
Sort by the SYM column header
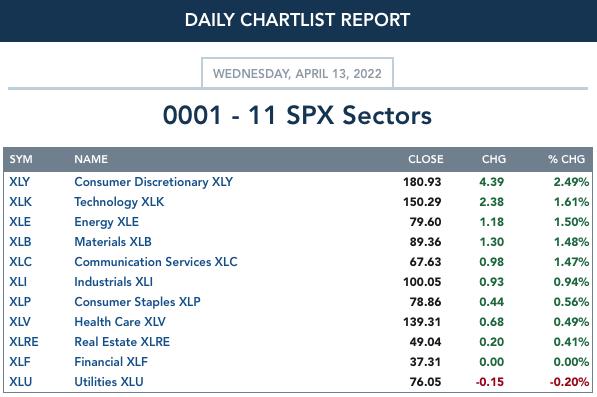21,159
